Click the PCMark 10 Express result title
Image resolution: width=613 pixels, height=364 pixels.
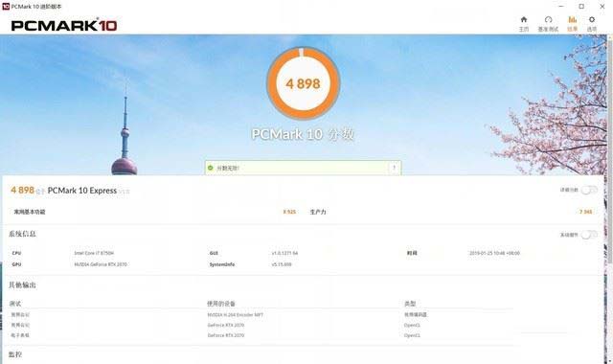point(82,191)
